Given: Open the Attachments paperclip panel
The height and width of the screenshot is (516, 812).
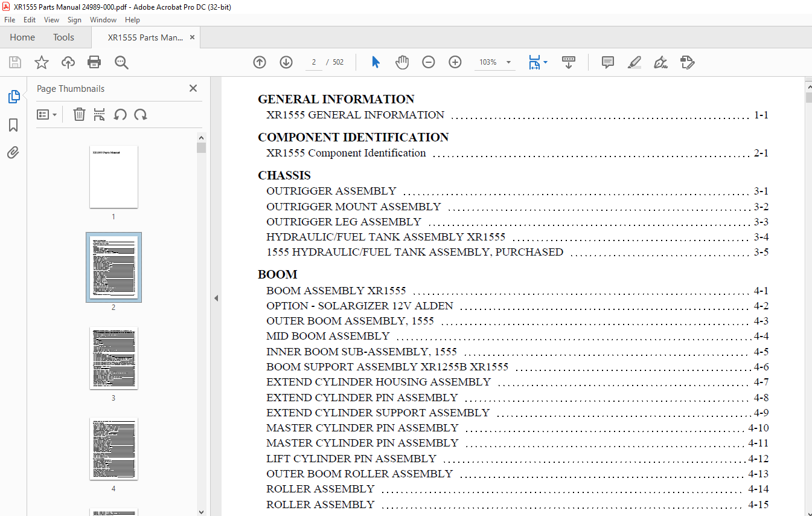Looking at the screenshot, I should [13, 153].
